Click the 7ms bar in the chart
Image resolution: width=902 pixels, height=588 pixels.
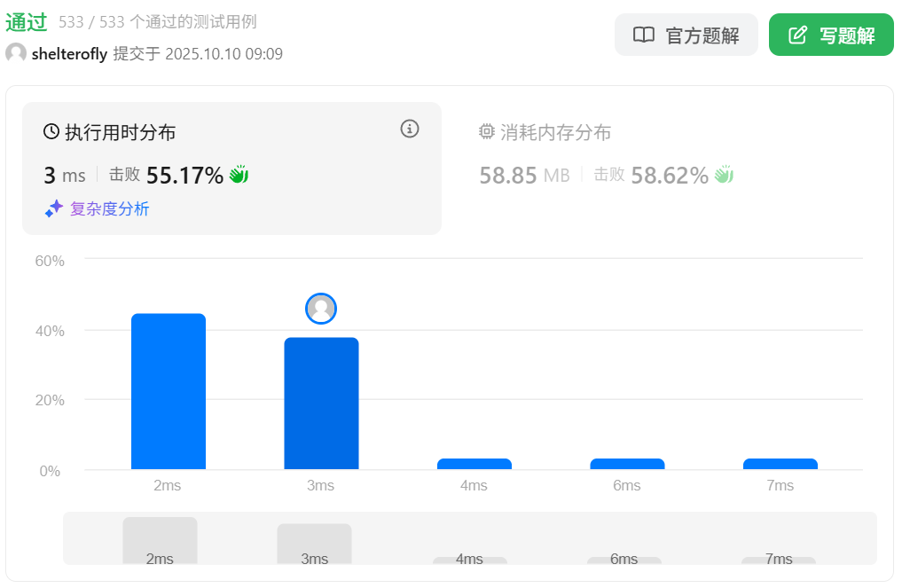(780, 464)
